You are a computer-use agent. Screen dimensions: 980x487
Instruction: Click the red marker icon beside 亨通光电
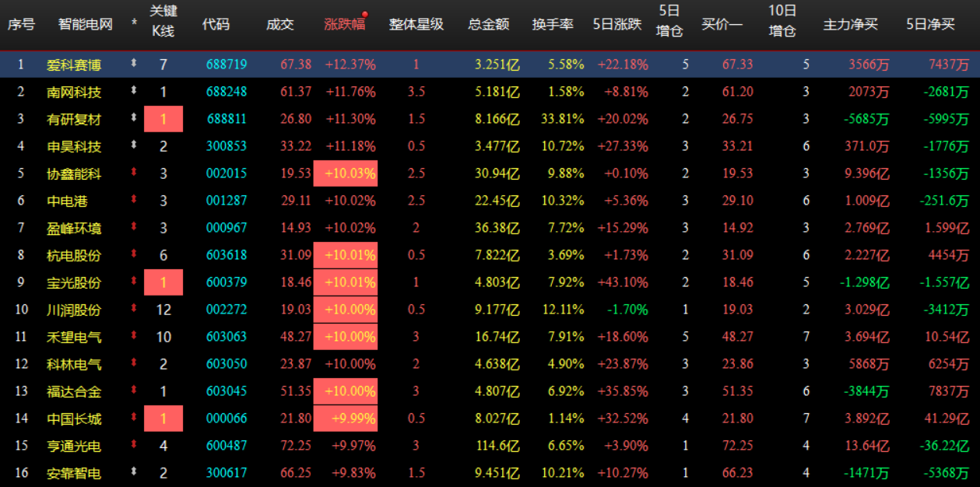[x=134, y=445]
